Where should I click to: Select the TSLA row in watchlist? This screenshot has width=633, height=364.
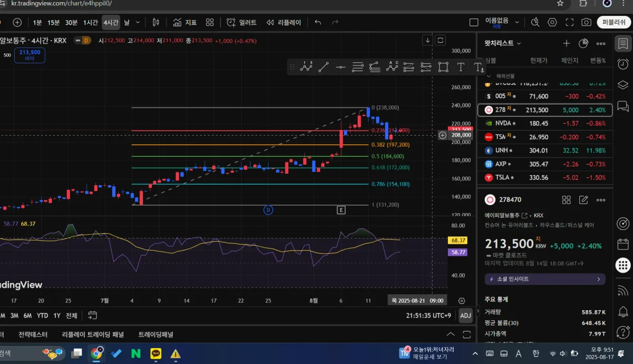click(x=545, y=178)
